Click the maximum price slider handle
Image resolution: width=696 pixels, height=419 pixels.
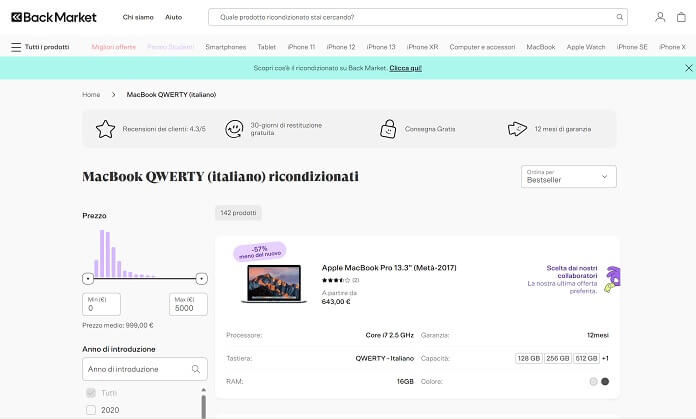click(x=202, y=279)
